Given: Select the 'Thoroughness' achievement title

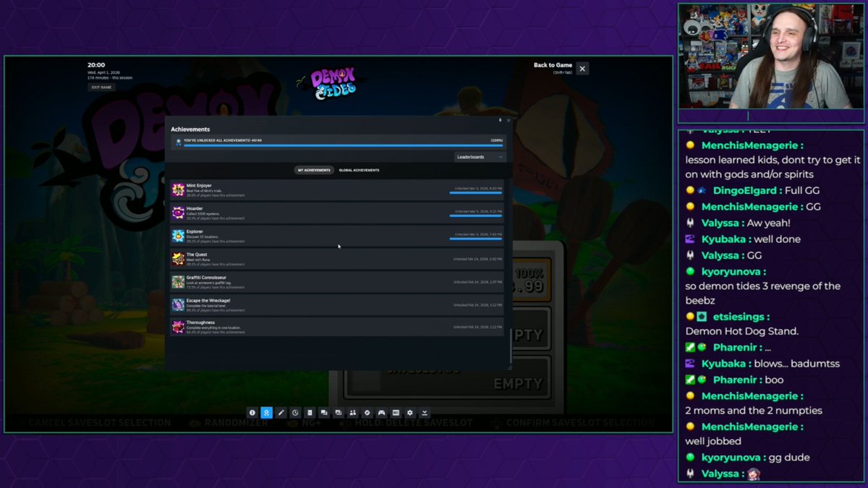Looking at the screenshot, I should click(200, 322).
